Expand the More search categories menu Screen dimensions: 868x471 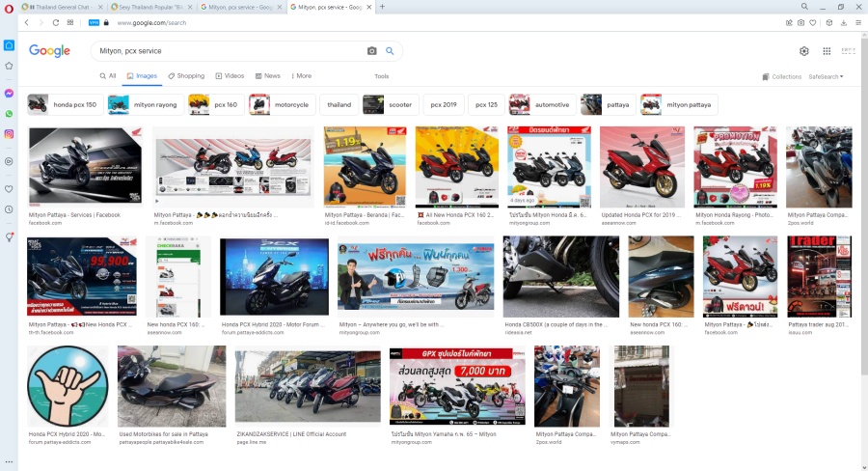tap(300, 75)
